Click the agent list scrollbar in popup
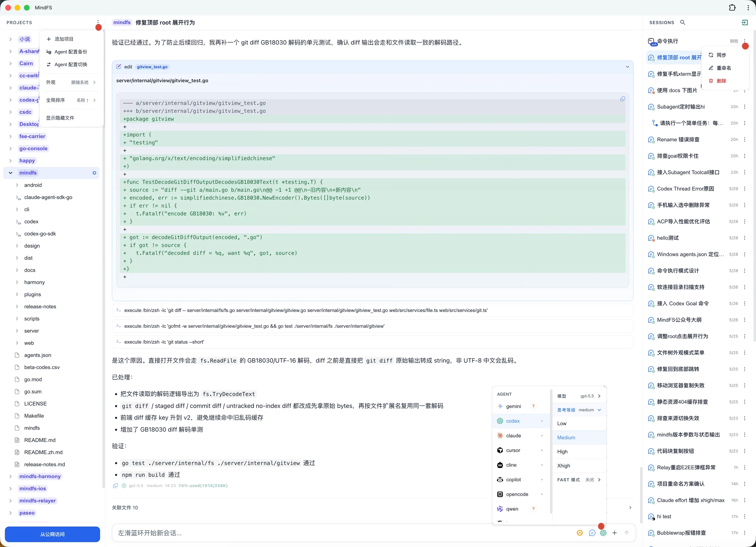This screenshot has width=756, height=547. (551, 451)
